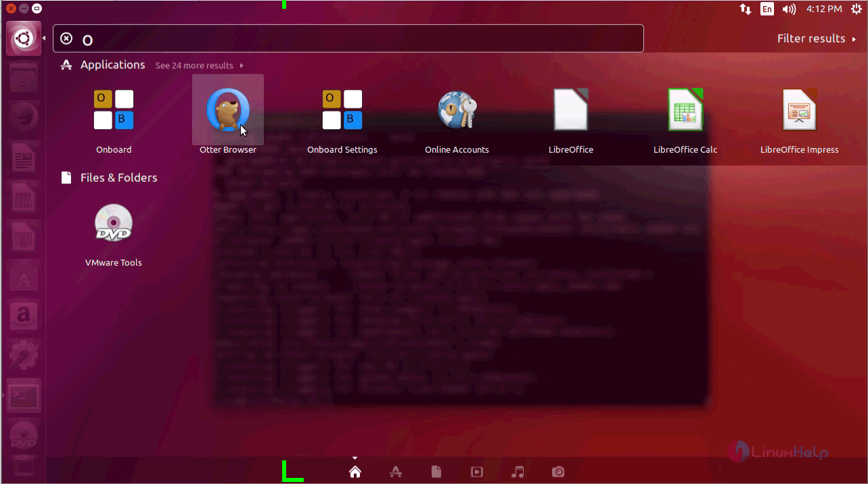Open Onboard Settings app icon

342,110
